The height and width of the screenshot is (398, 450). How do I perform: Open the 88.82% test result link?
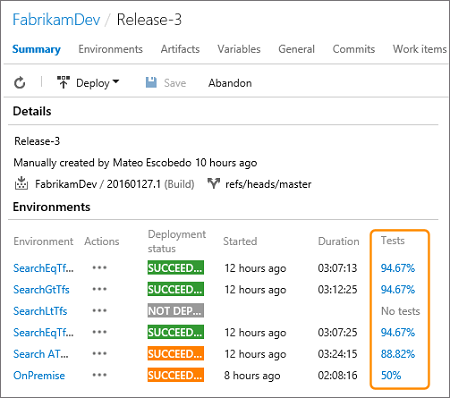398,354
